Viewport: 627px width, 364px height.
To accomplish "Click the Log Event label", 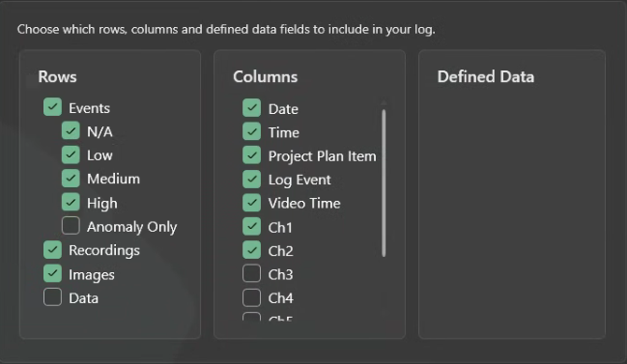I will click(299, 180).
